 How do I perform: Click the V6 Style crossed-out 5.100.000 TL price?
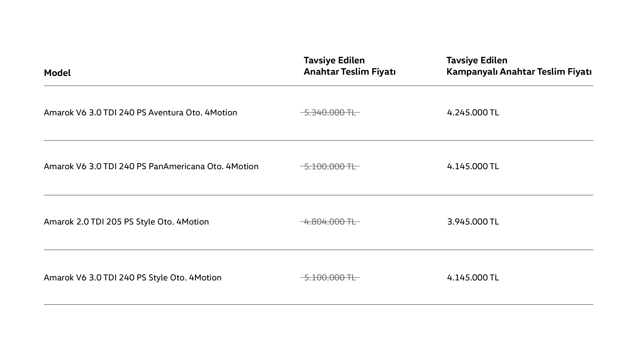click(330, 278)
